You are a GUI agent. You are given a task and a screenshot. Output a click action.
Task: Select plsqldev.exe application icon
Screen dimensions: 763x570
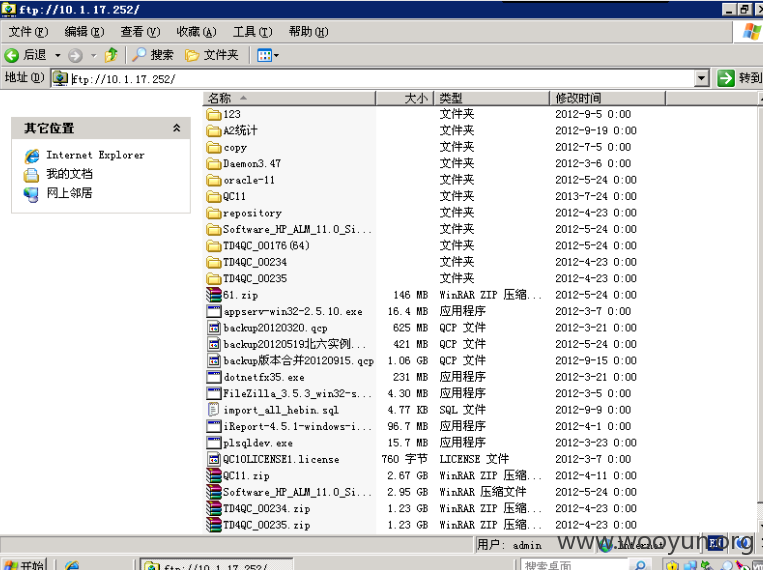point(214,443)
